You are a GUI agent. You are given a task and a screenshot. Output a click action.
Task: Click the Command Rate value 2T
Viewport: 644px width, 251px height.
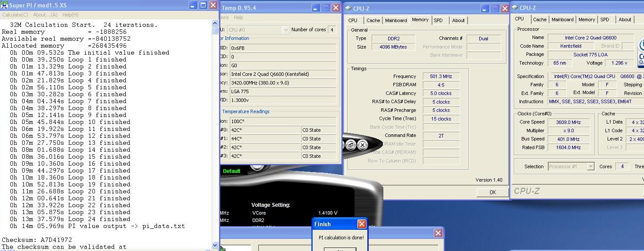[441, 136]
